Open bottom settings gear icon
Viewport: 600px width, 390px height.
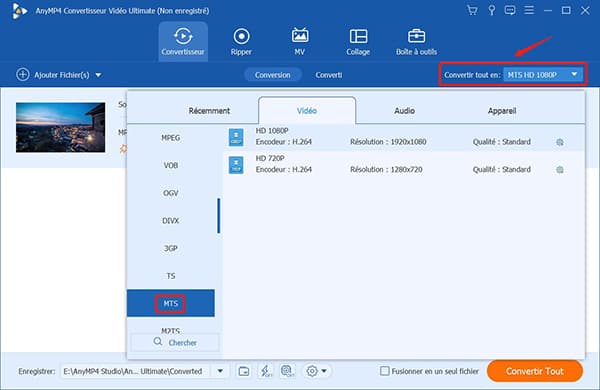pyautogui.click(x=312, y=371)
